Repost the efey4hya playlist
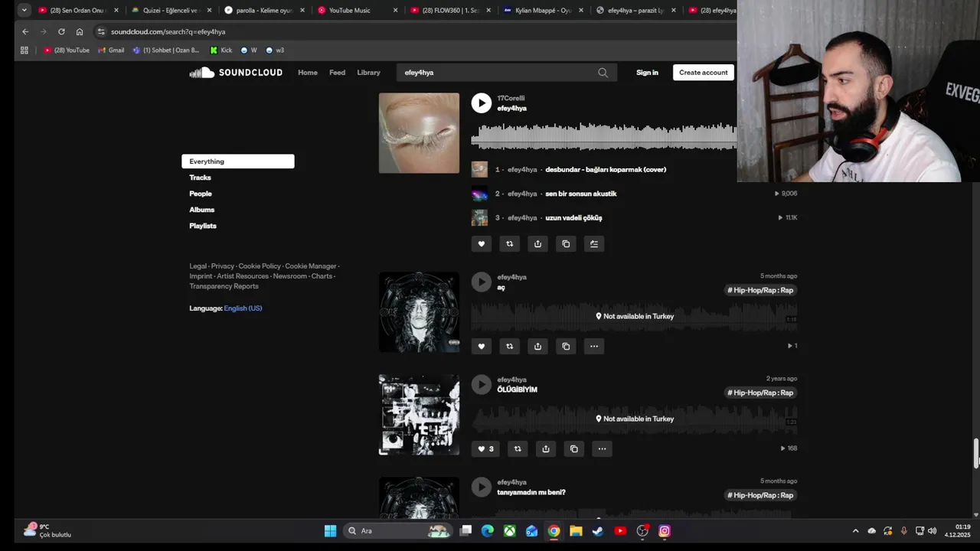 [x=509, y=244]
